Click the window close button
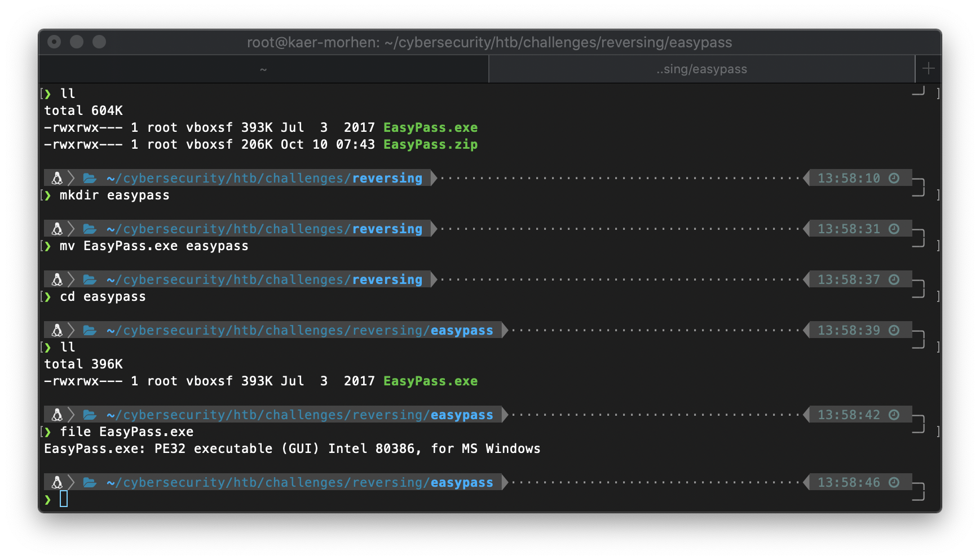This screenshot has height=560, width=980. click(x=54, y=42)
